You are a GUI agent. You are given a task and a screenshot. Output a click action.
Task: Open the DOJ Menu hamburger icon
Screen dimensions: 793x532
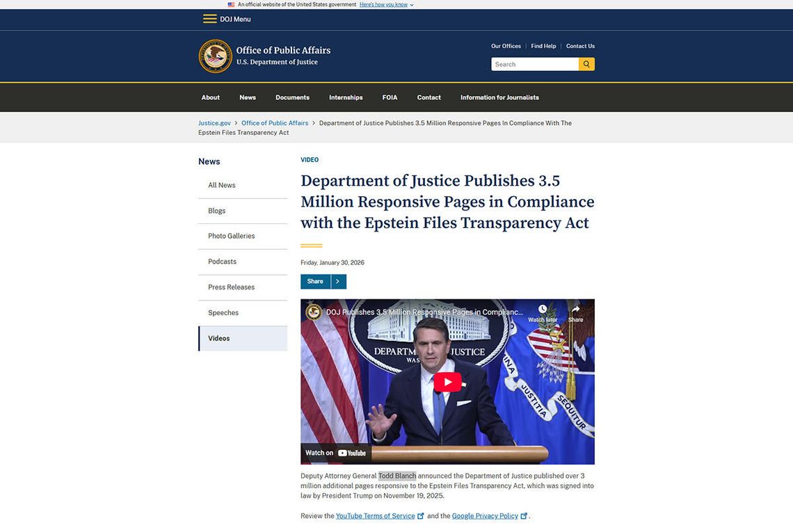(209, 19)
